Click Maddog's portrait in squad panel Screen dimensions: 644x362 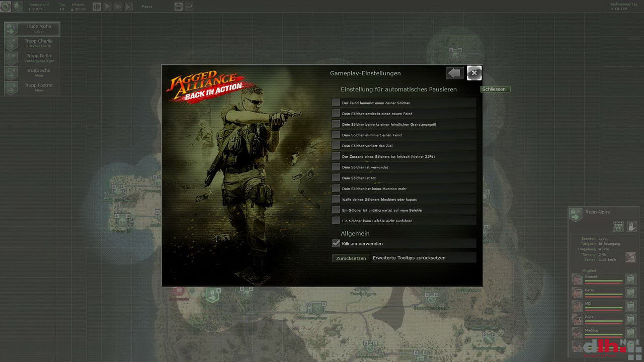tap(577, 333)
